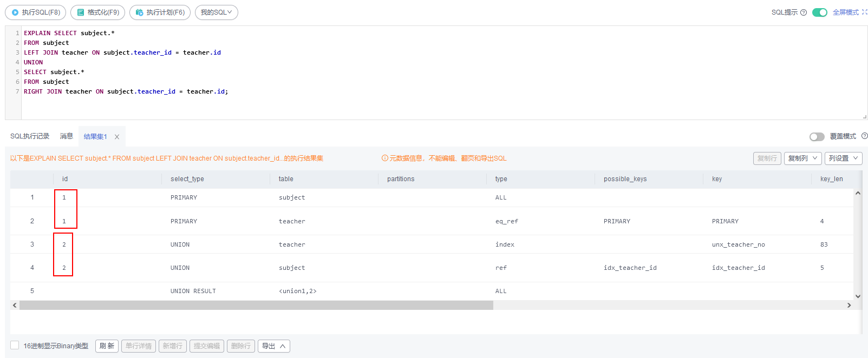
Task: Click the RIGHT JOIN line in the editor
Action: pyautogui.click(x=126, y=91)
